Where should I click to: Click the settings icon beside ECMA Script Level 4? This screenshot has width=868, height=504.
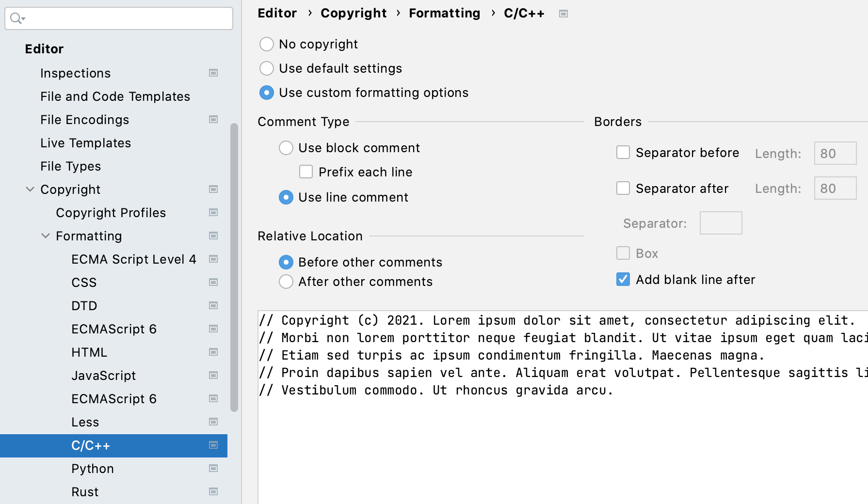click(x=213, y=259)
